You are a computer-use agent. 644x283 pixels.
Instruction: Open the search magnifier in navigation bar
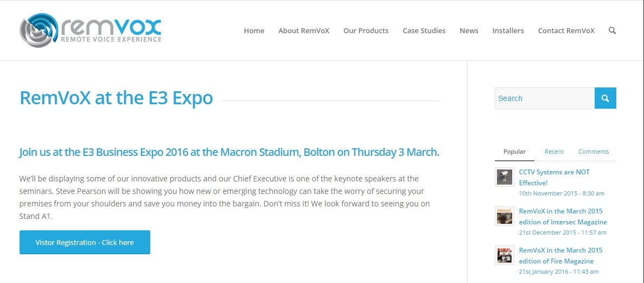(612, 30)
